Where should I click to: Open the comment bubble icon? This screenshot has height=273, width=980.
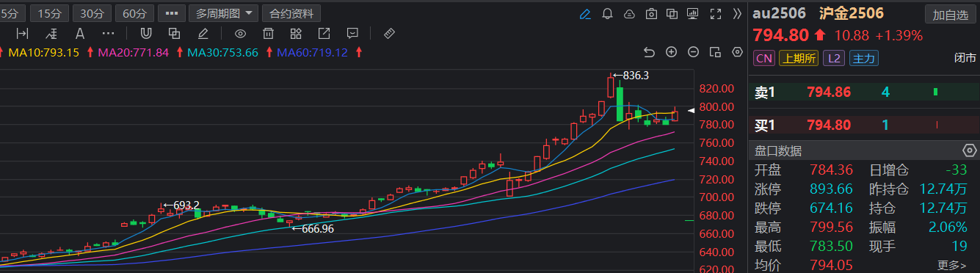click(x=352, y=33)
